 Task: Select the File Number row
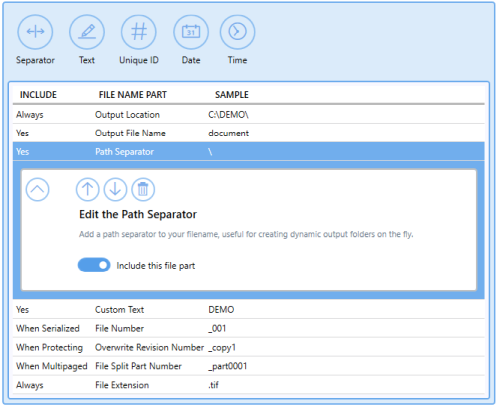pyautogui.click(x=249, y=328)
